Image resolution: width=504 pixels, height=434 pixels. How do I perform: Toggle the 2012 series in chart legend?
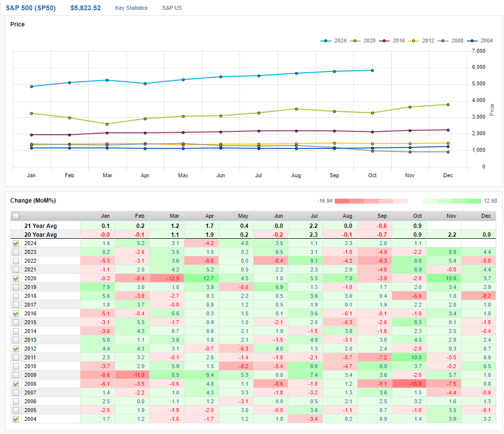click(x=421, y=41)
